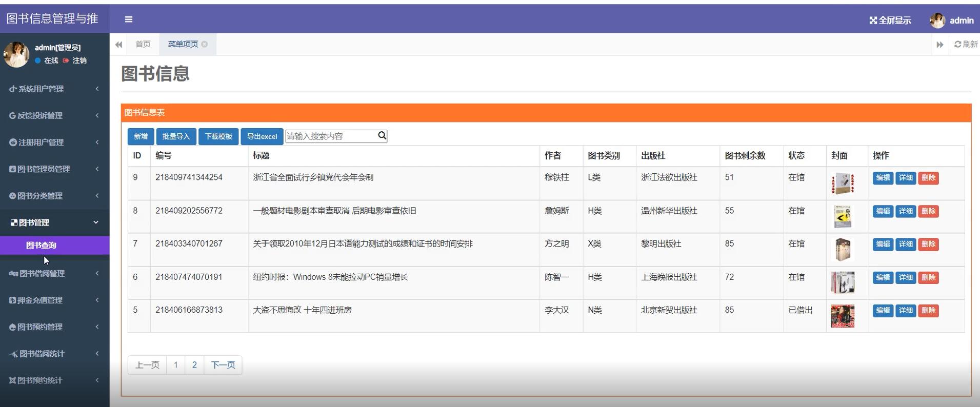Image resolution: width=980 pixels, height=407 pixels.
Task: Delete the book with ID 6
Action: point(928,277)
